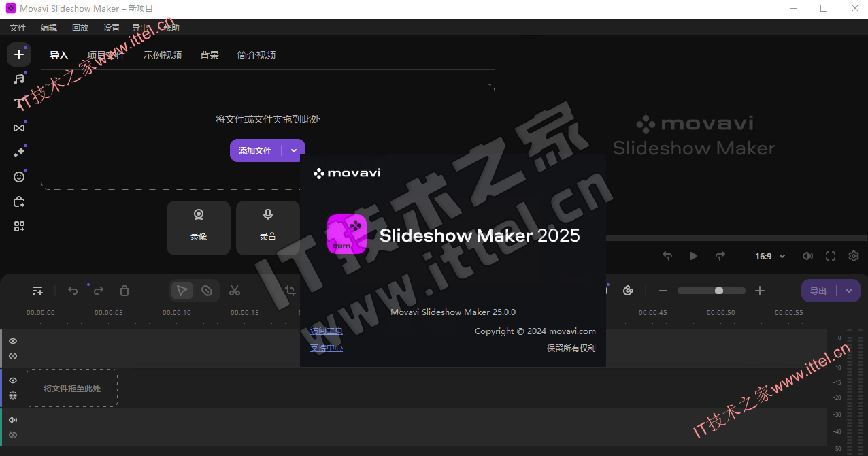This screenshot has width=868, height=456.
Task: Step to previous frame in preview
Action: click(667, 256)
